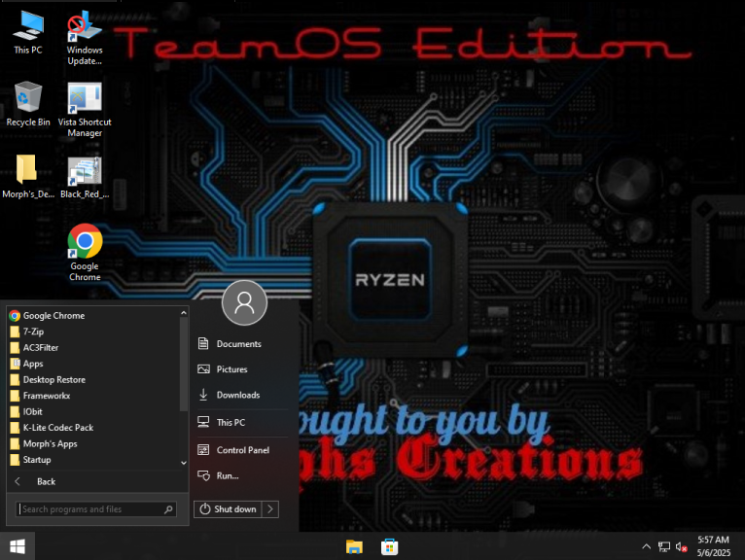Click the search magnifier icon
This screenshot has width=745, height=560.
pyautogui.click(x=168, y=509)
